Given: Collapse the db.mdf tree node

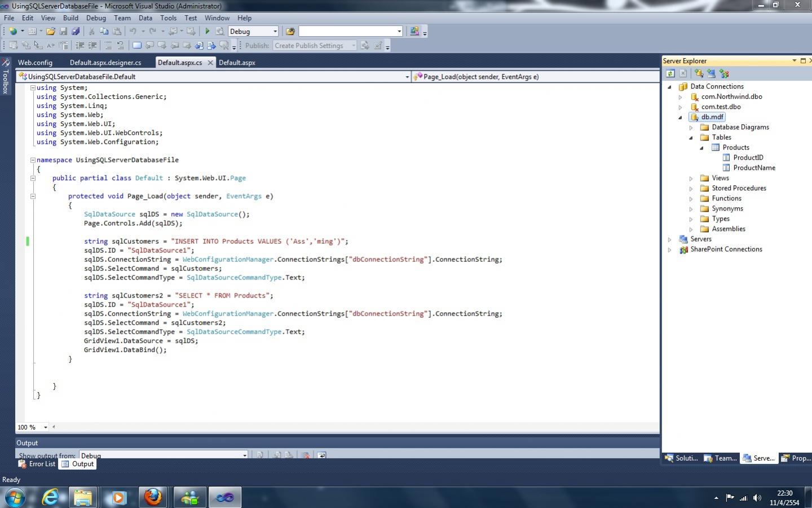Looking at the screenshot, I should click(x=680, y=117).
